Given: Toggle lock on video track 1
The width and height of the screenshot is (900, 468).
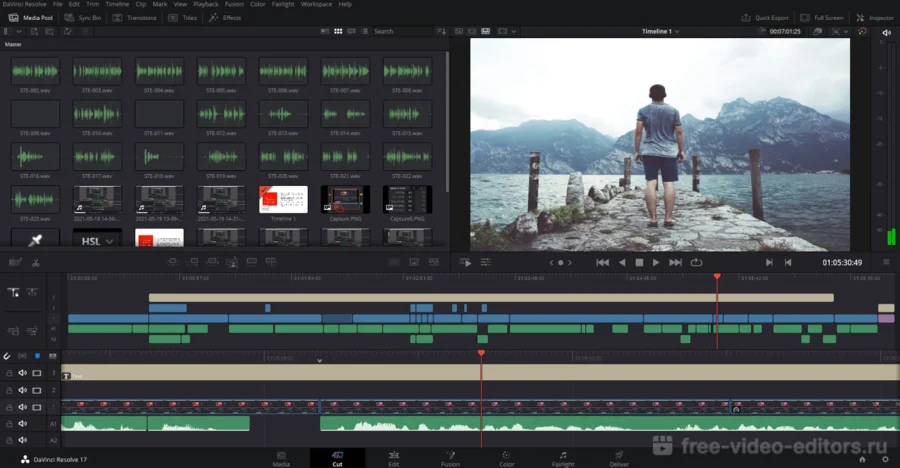Looking at the screenshot, I should [x=9, y=407].
